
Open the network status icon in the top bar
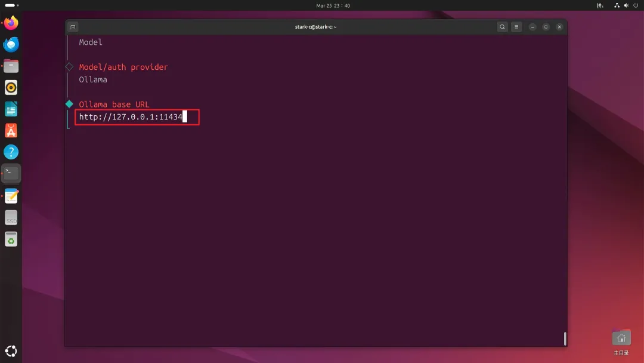[x=617, y=5]
